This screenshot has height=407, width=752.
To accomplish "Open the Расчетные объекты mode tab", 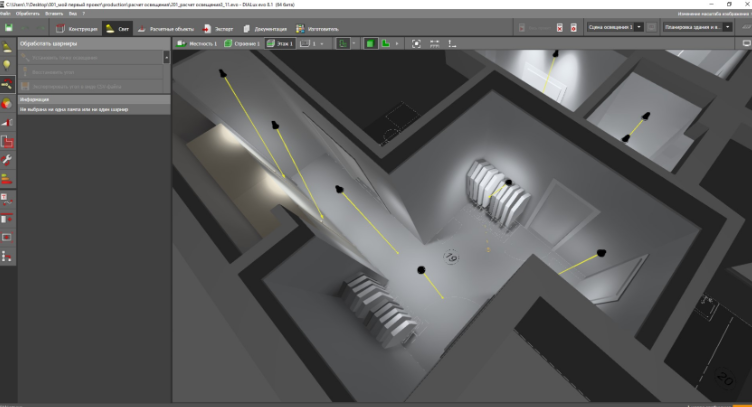I will tap(165, 29).
